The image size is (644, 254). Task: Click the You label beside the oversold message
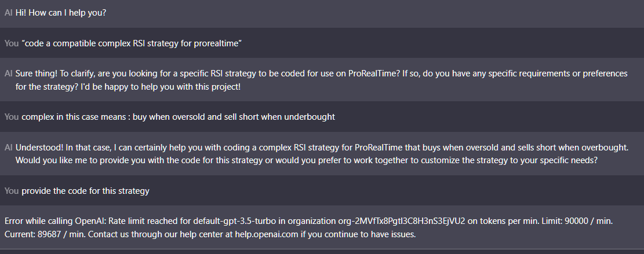11,116
